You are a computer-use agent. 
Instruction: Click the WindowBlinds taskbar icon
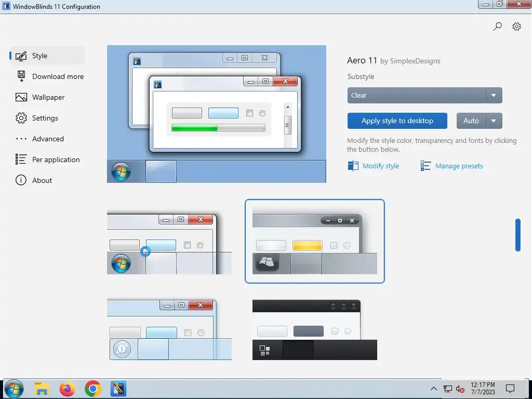tap(118, 389)
